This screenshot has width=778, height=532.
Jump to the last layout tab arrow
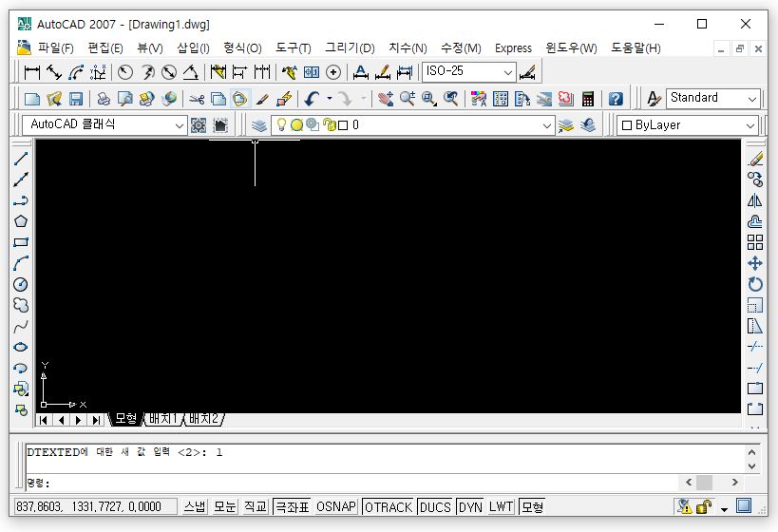click(x=96, y=420)
